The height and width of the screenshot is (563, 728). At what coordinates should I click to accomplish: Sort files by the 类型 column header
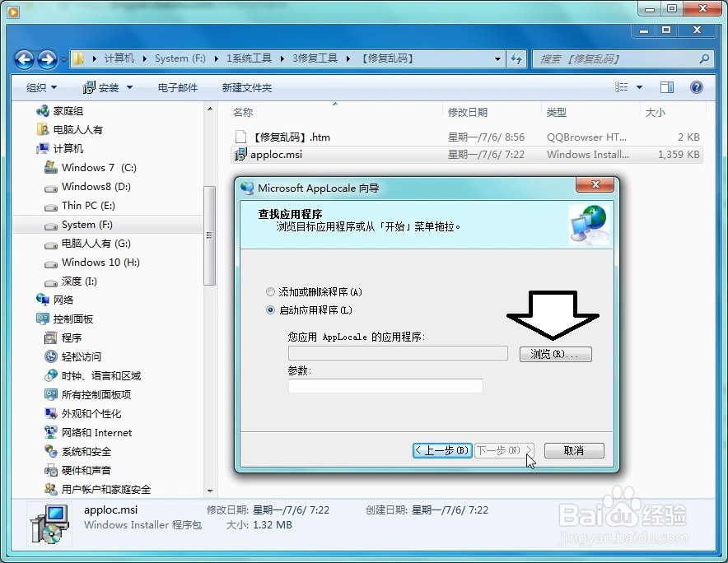[556, 112]
